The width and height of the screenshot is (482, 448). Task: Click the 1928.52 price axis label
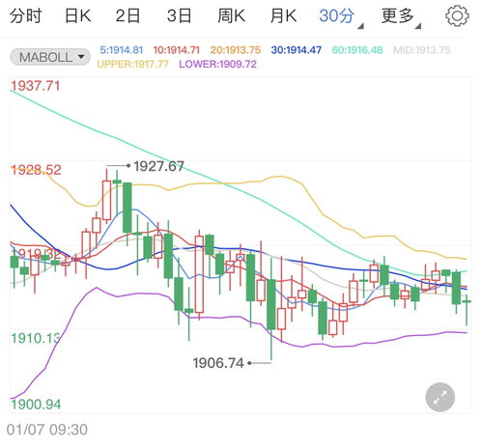click(36, 170)
